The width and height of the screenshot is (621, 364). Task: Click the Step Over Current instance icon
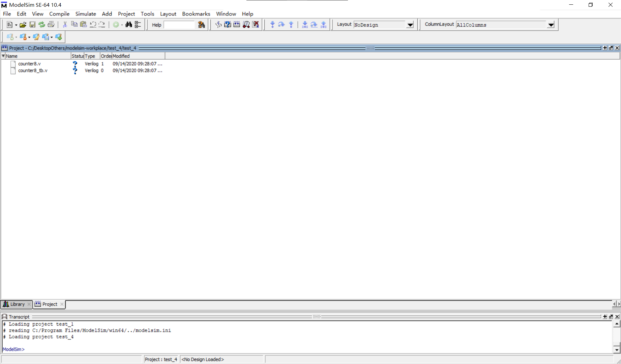[314, 25]
